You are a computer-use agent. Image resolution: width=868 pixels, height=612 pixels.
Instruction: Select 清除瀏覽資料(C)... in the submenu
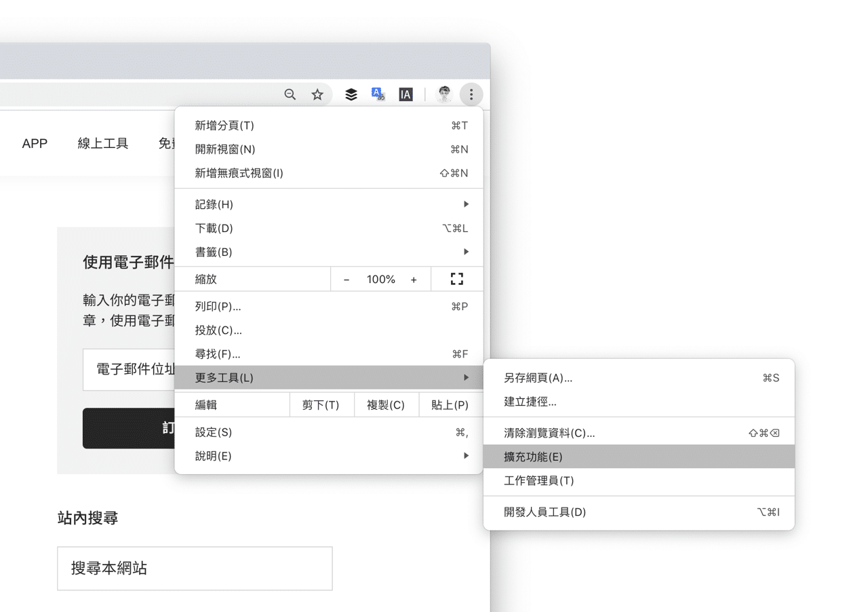coord(639,433)
